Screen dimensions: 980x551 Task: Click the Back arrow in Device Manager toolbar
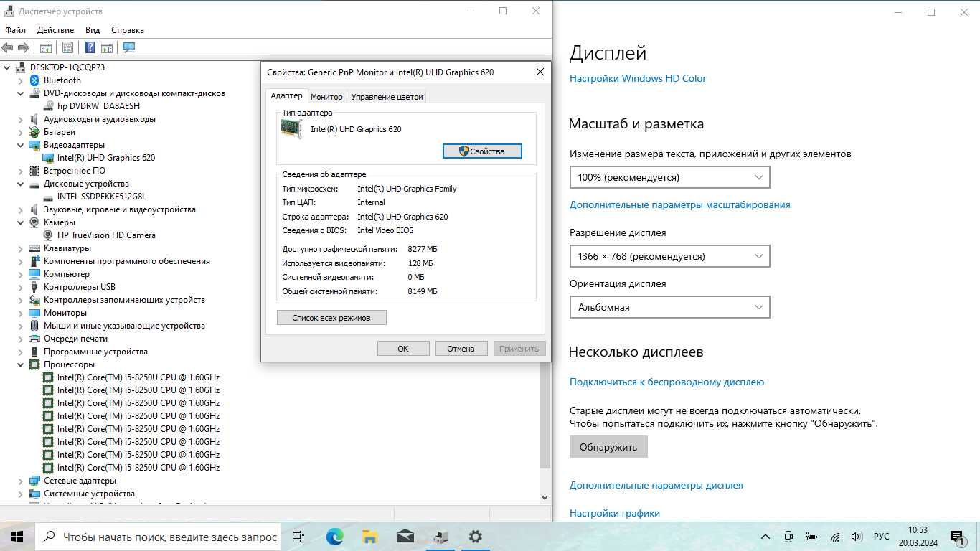pos(7,47)
